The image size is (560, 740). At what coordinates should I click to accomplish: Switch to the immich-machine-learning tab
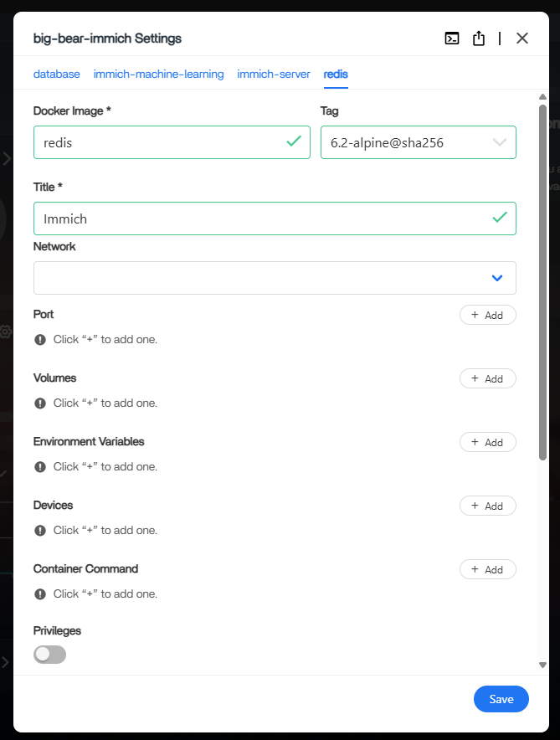tap(158, 75)
